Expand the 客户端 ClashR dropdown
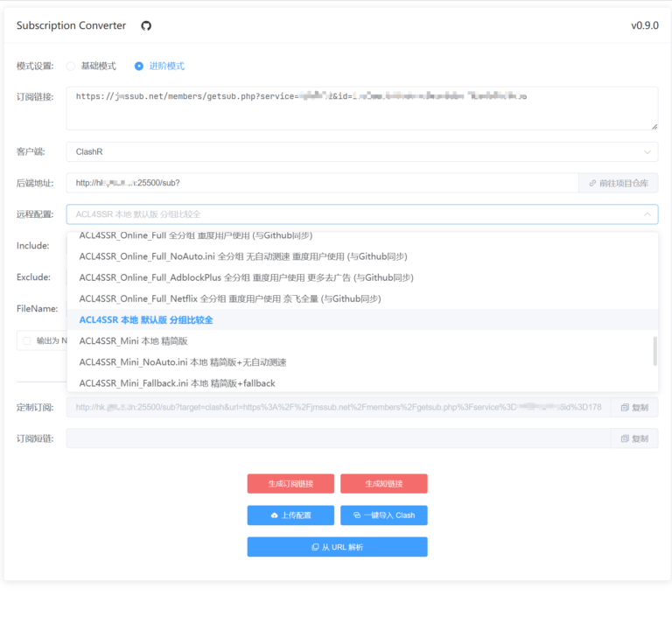Screen dimensions: 672x624 tap(361, 151)
